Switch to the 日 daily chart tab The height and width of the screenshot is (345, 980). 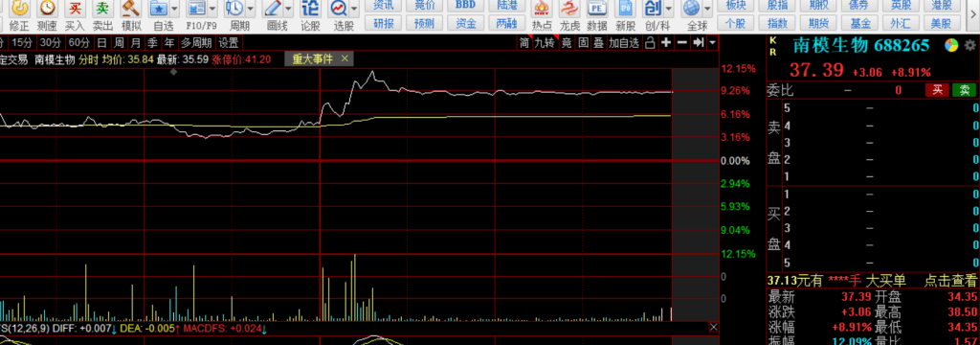tap(101, 43)
